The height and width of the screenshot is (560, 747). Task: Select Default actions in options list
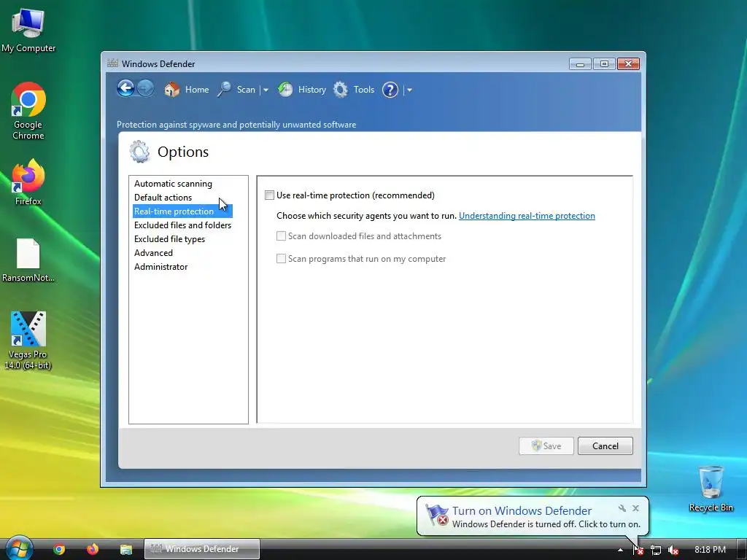pyautogui.click(x=163, y=197)
